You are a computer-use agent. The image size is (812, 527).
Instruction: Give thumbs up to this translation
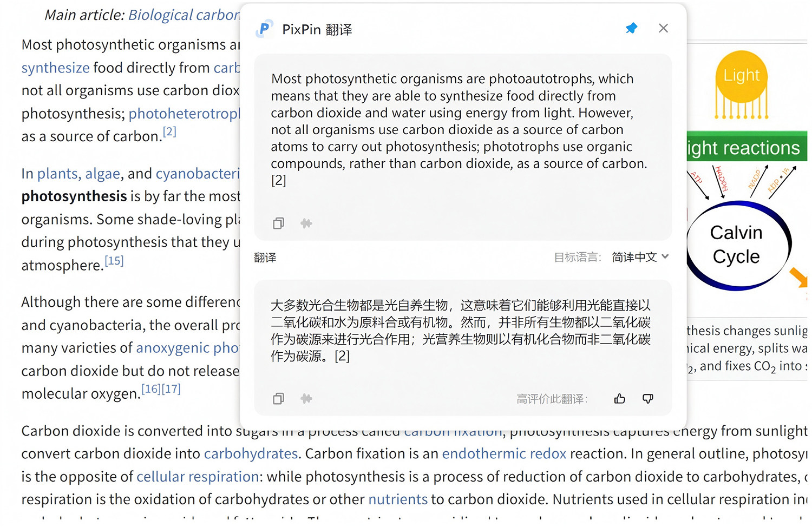(620, 399)
